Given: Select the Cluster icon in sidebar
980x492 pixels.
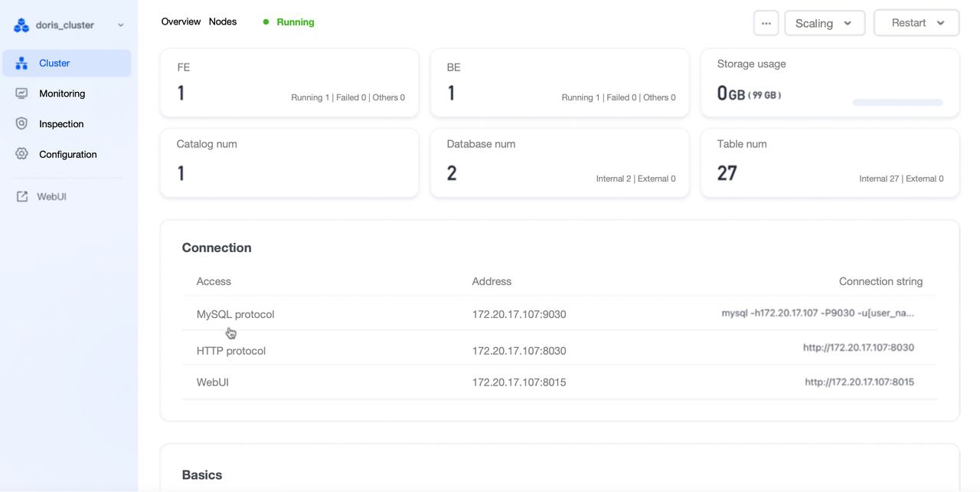Looking at the screenshot, I should pos(22,63).
